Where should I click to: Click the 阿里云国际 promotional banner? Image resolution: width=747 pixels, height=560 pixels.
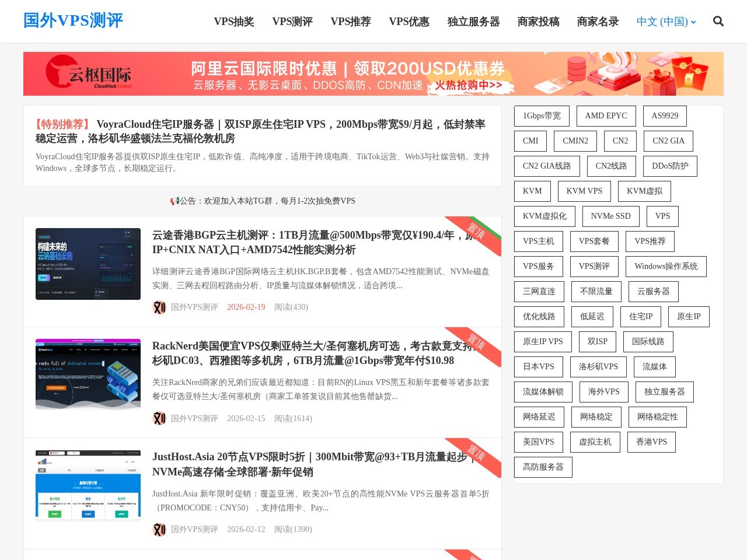pos(373,73)
